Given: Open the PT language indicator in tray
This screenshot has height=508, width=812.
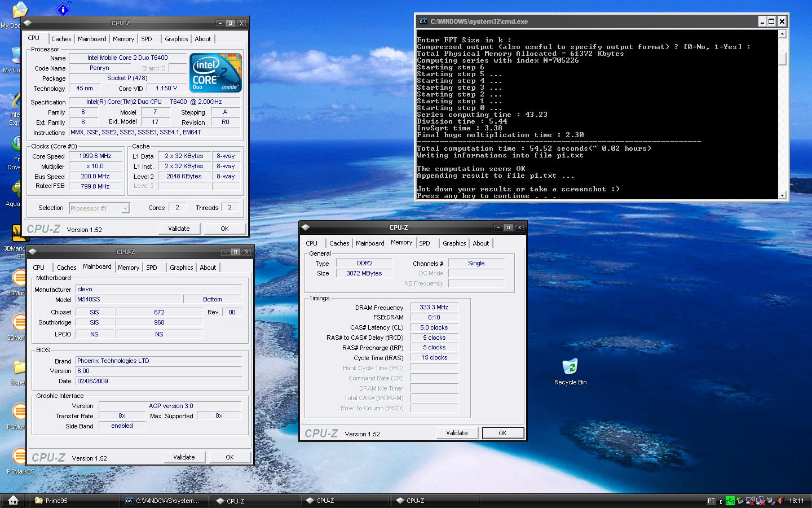Looking at the screenshot, I should [x=711, y=501].
